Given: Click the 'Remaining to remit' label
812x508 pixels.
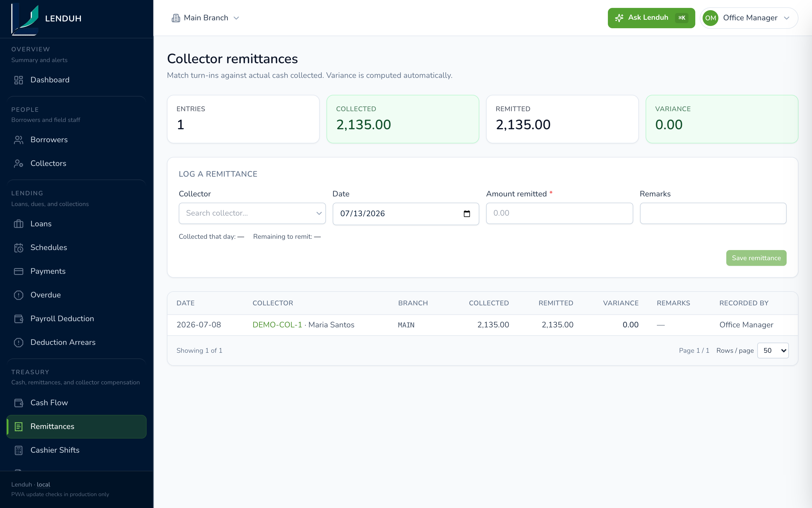Looking at the screenshot, I should [x=283, y=237].
